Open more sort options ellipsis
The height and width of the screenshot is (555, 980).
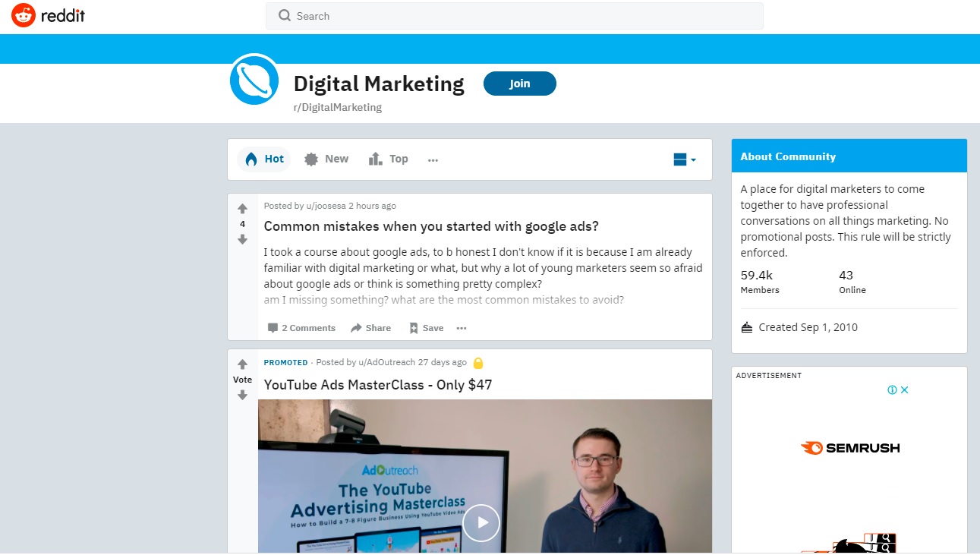tap(433, 159)
